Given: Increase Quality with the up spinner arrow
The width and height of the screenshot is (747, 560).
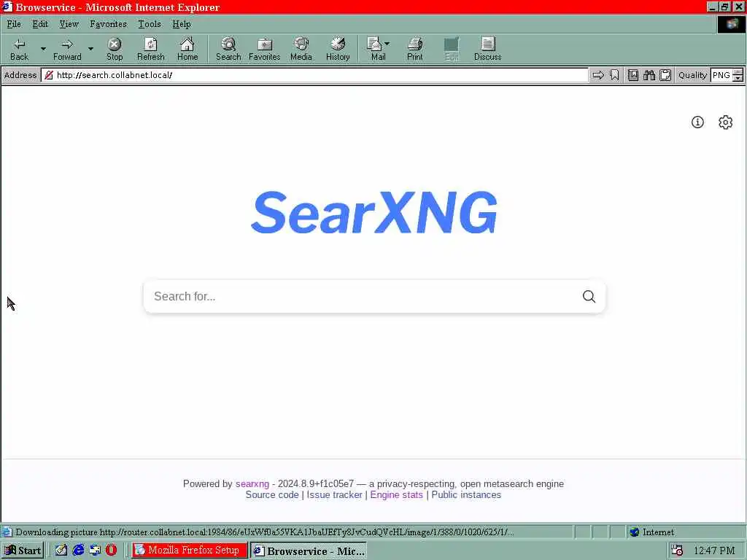Looking at the screenshot, I should click(x=738, y=72).
